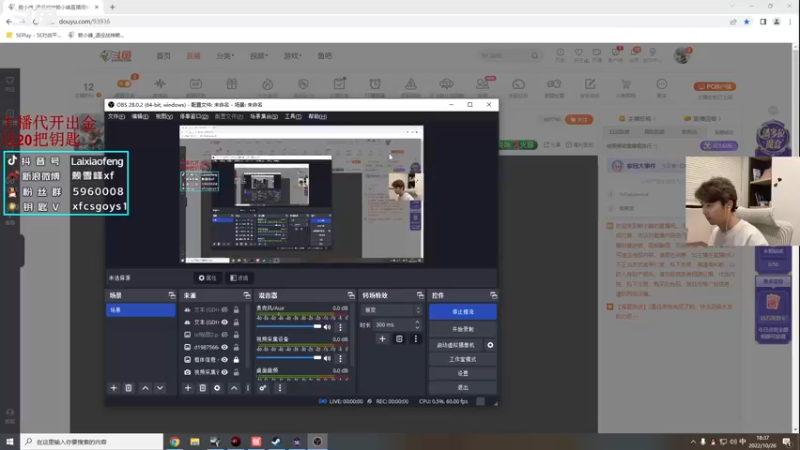The height and width of the screenshot is (450, 800).
Task: Open OBS 工具(T) menu
Action: click(293, 116)
